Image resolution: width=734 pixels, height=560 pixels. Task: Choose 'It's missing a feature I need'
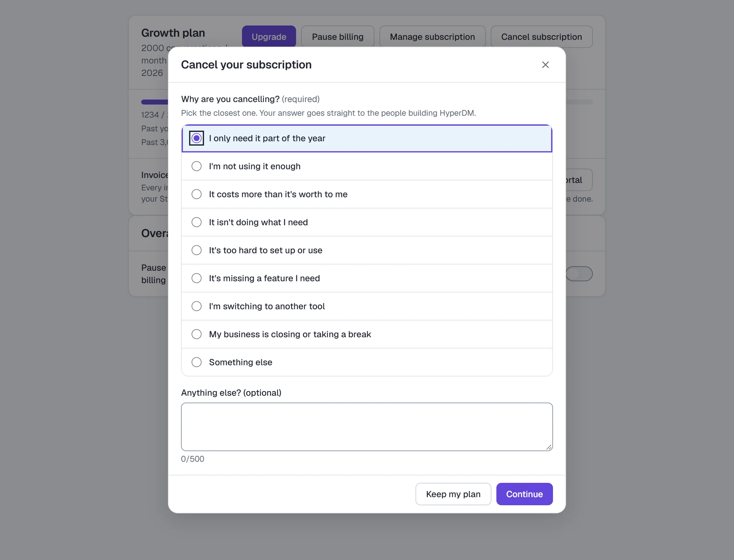(x=367, y=278)
